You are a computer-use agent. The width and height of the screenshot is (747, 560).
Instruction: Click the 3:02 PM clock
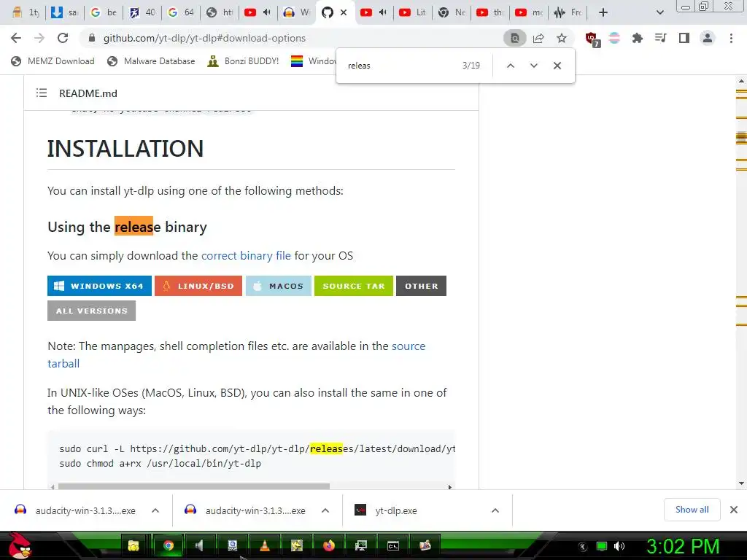683,546
